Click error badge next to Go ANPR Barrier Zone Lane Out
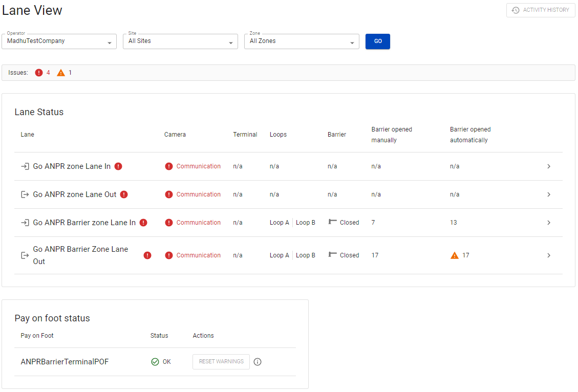 click(147, 255)
